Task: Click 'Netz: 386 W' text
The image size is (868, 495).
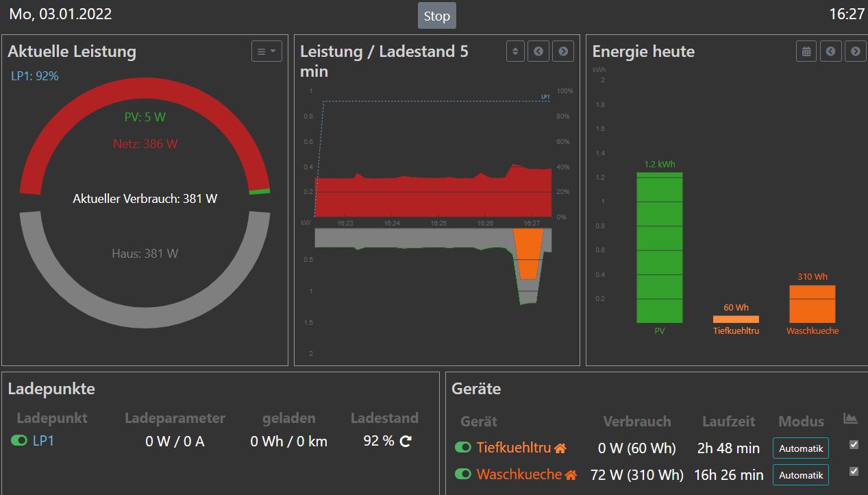Action: click(x=145, y=144)
